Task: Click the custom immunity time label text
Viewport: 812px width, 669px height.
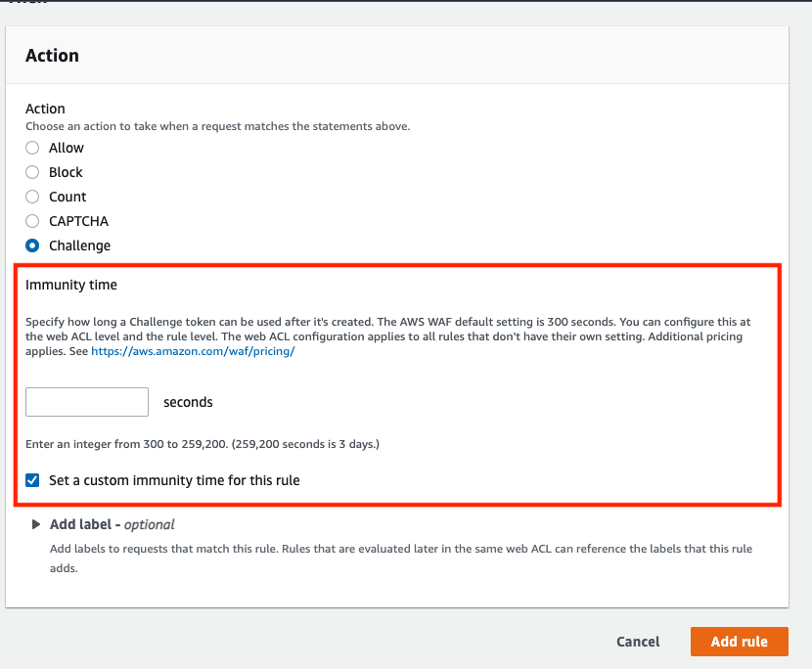Action: [174, 480]
